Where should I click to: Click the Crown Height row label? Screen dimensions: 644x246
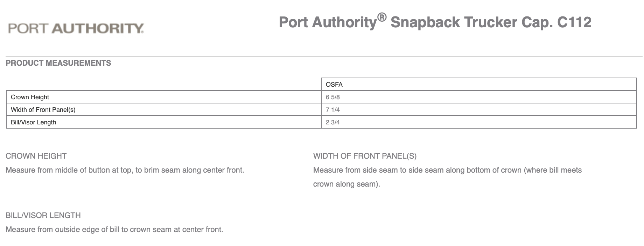[30, 97]
